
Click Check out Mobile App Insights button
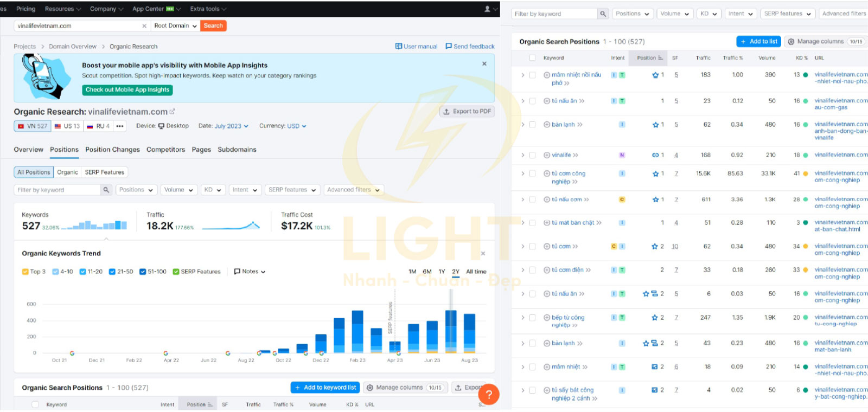click(127, 90)
